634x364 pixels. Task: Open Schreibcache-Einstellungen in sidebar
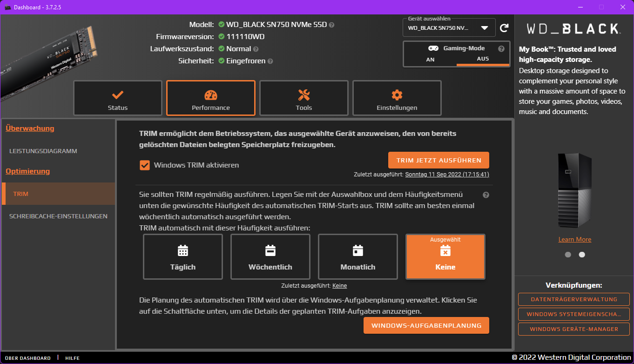pyautogui.click(x=58, y=216)
